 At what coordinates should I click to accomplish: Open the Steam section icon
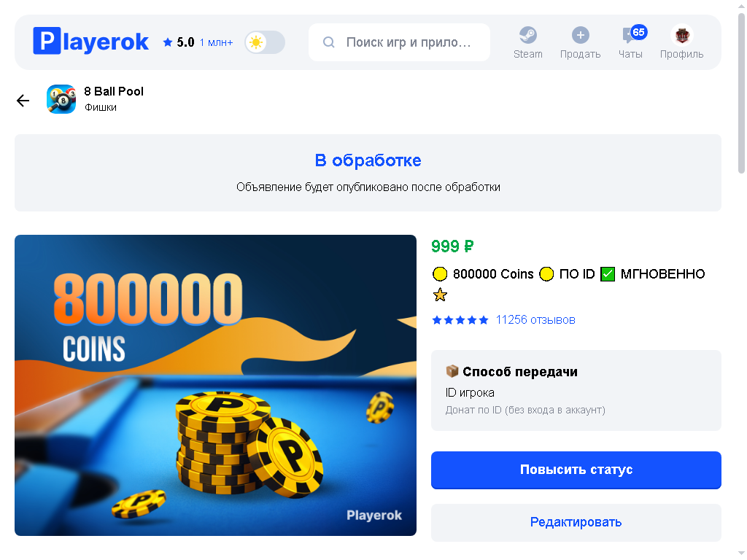click(528, 35)
